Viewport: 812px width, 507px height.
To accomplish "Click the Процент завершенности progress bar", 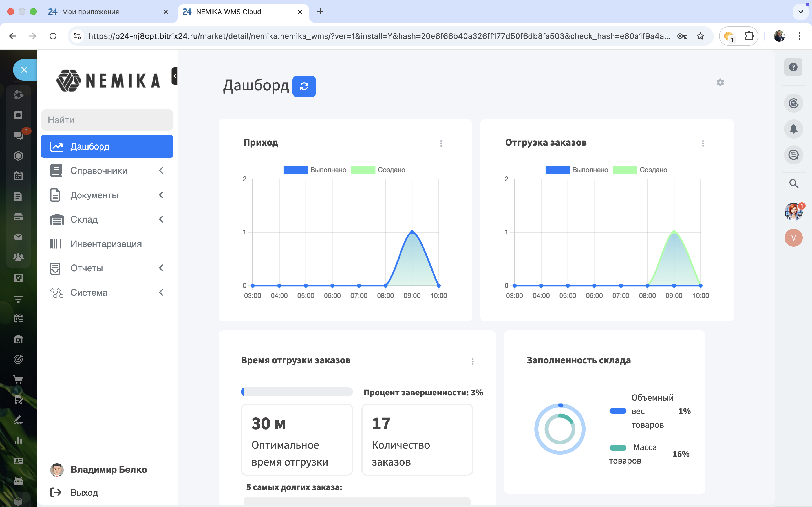I will point(297,392).
